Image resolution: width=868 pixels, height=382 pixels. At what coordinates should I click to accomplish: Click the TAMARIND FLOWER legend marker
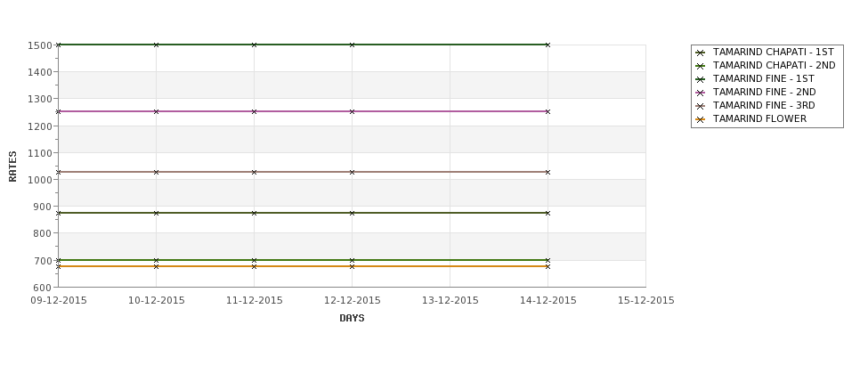pos(701,119)
